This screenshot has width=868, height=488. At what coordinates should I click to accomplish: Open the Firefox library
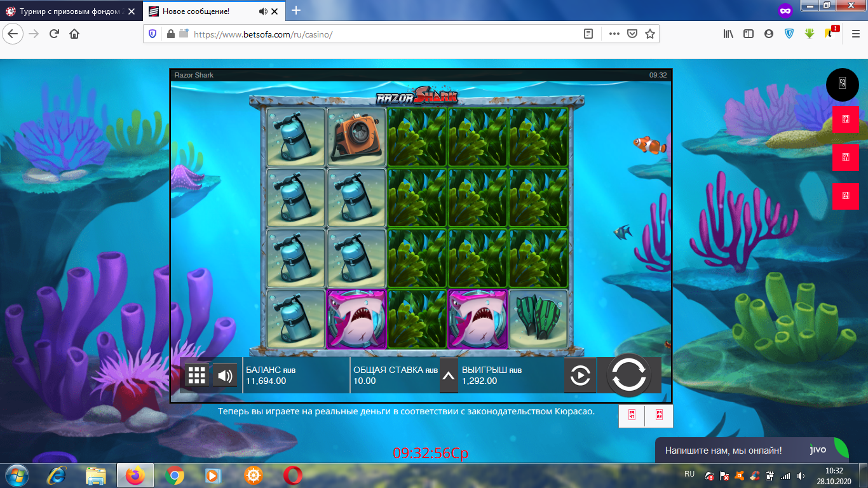[x=728, y=34]
